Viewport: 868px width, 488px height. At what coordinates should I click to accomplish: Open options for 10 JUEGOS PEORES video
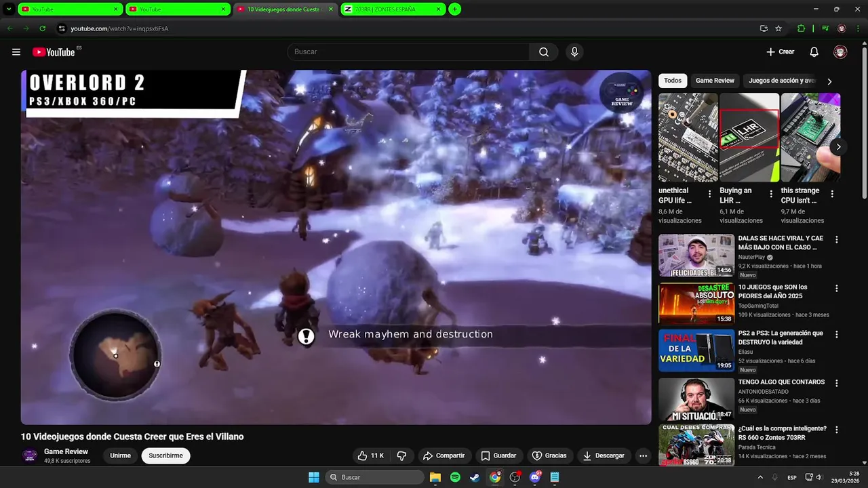coord(837,288)
